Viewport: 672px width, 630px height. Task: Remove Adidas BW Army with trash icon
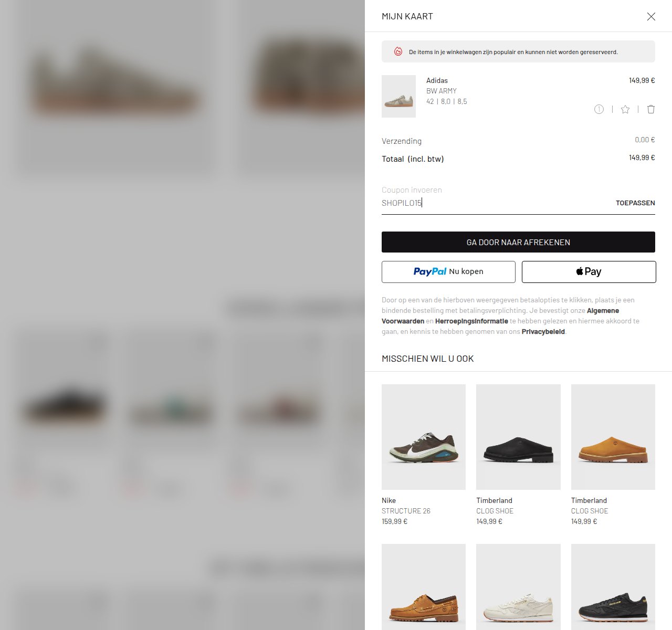tap(651, 109)
